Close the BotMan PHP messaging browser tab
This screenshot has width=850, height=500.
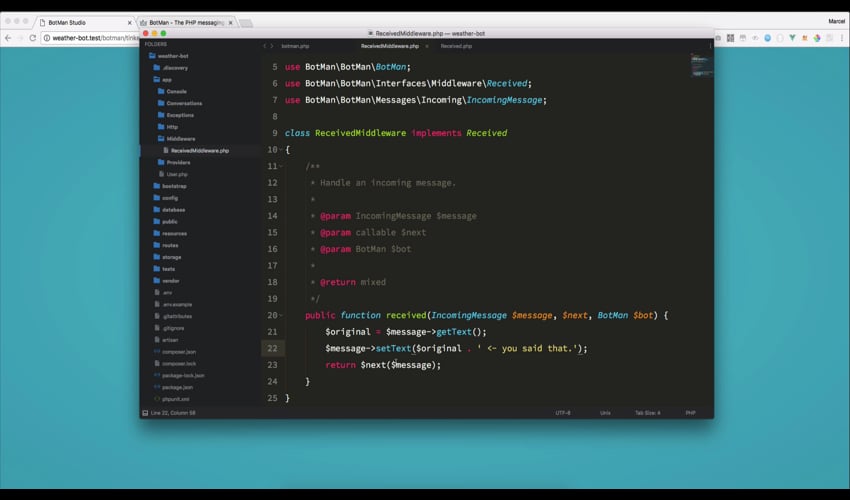pyautogui.click(x=230, y=23)
